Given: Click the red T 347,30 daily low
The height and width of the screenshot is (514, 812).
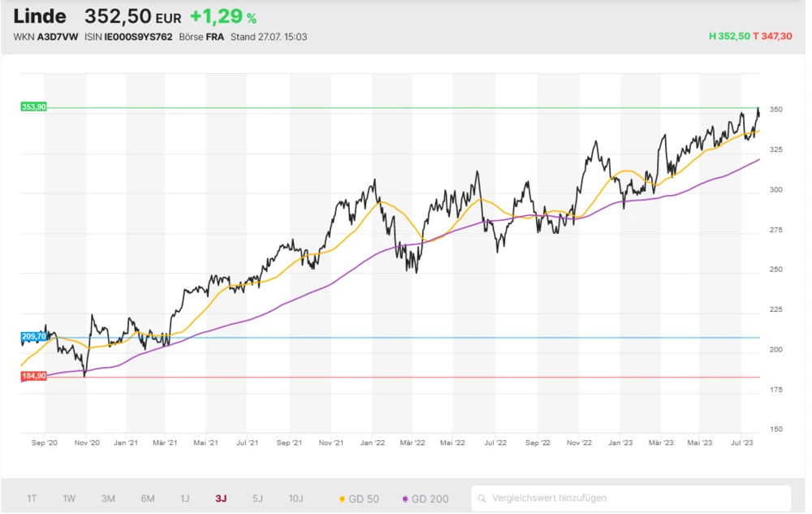Looking at the screenshot, I should (771, 37).
